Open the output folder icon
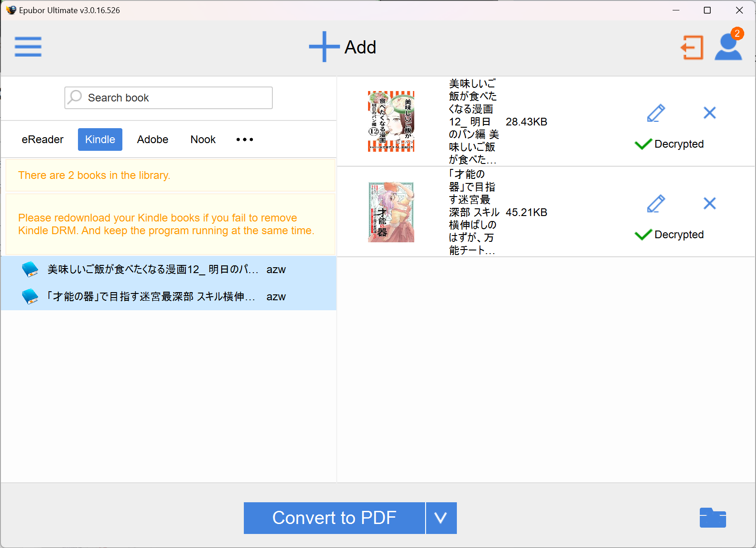 tap(712, 518)
